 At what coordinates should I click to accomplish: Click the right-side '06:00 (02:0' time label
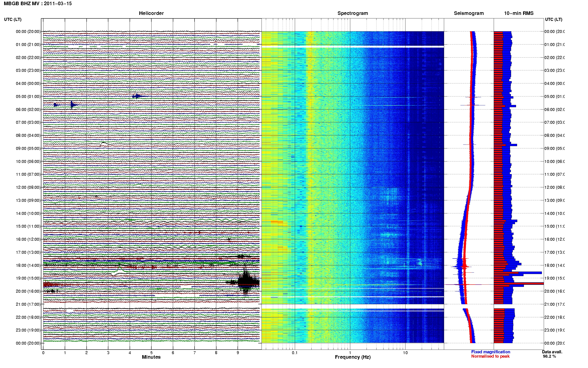pyautogui.click(x=554, y=109)
